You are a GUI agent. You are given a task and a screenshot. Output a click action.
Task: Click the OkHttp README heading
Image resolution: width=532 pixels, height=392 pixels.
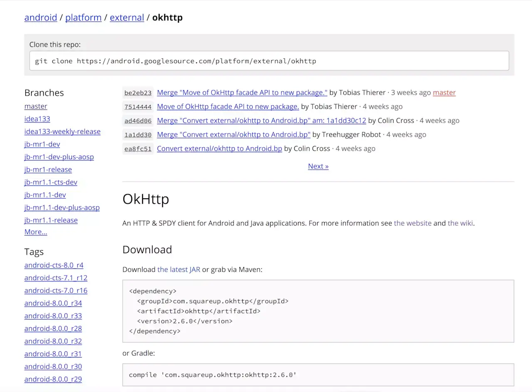[x=146, y=199]
